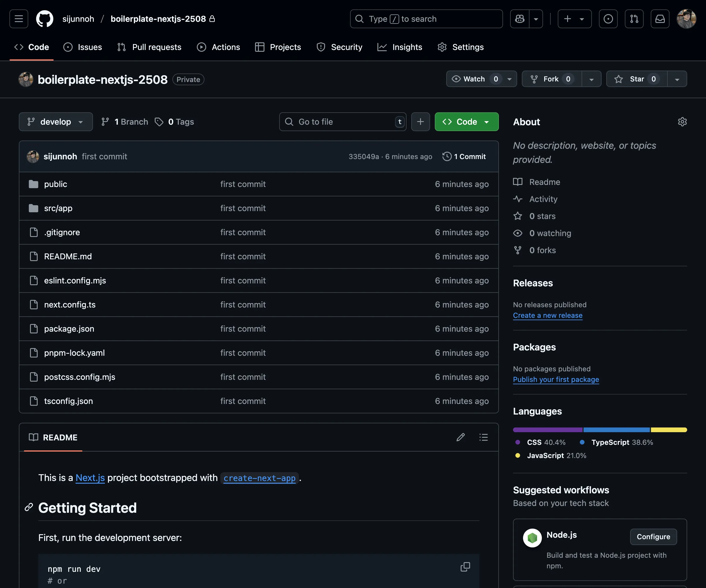Click the Go to file search field
The height and width of the screenshot is (588, 706).
(x=343, y=122)
